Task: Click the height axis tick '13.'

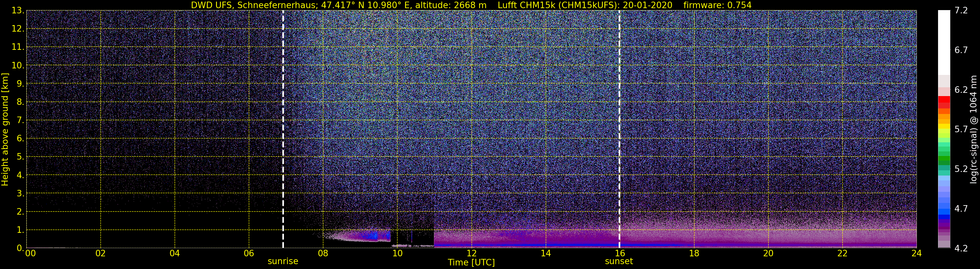Action: coord(18,11)
